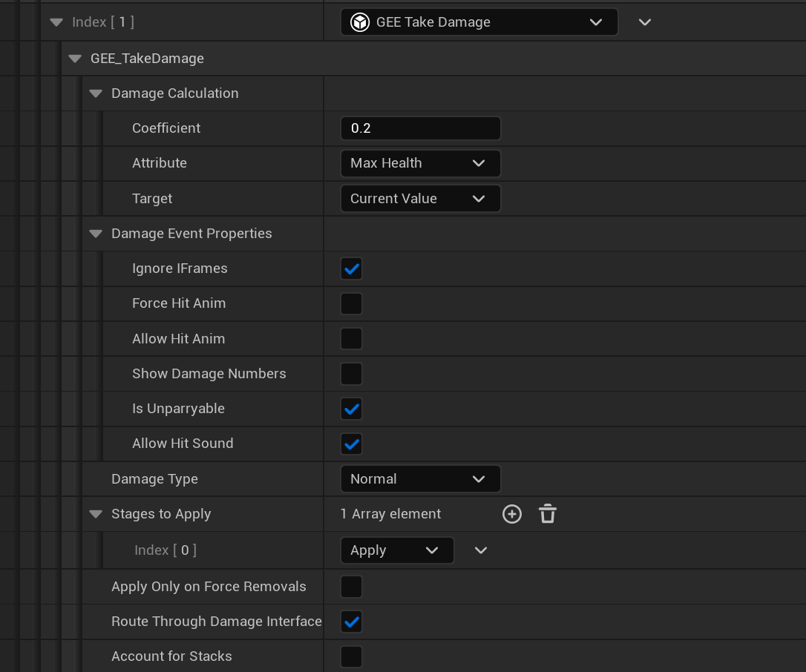Image resolution: width=806 pixels, height=672 pixels.
Task: Collapse the Damage Event Properties section
Action: (96, 234)
